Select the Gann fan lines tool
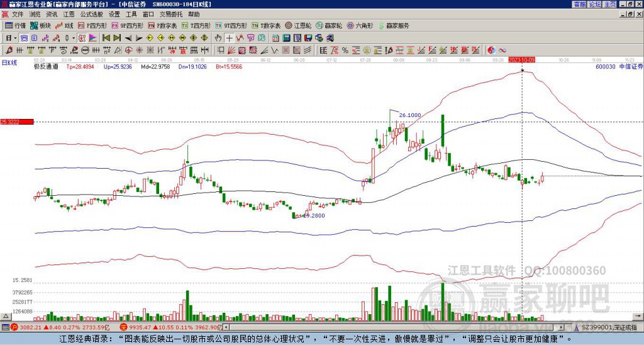 pos(231,50)
